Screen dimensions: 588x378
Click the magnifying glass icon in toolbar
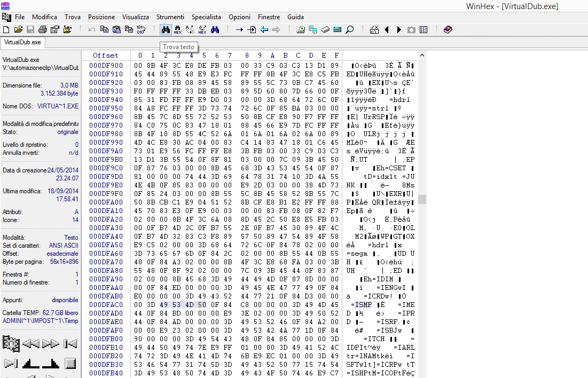click(x=349, y=29)
